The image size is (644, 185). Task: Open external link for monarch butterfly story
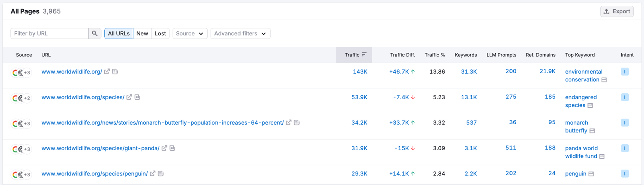click(288, 122)
